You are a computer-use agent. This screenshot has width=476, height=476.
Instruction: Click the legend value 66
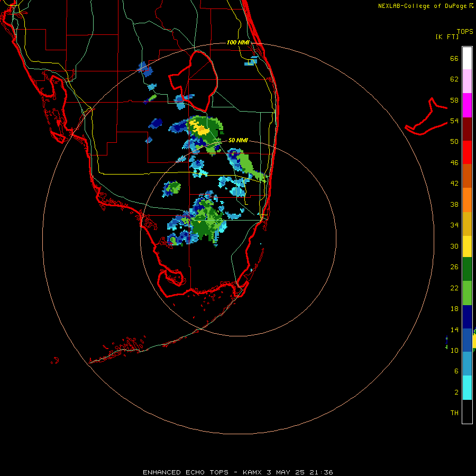[x=454, y=59]
